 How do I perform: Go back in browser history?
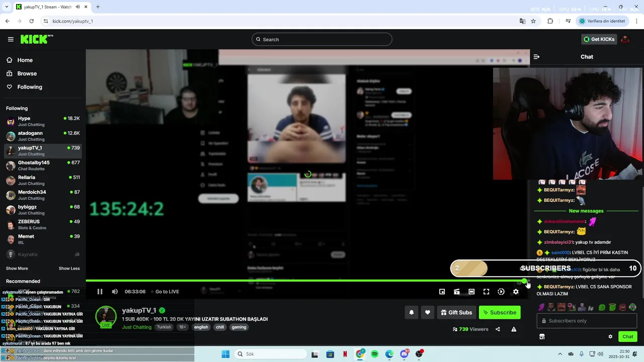(7, 21)
